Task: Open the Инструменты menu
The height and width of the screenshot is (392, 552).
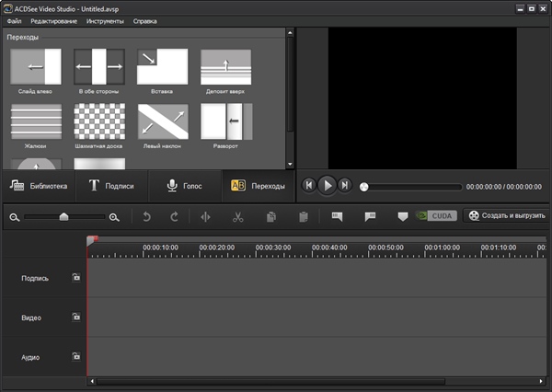Action: [x=104, y=20]
